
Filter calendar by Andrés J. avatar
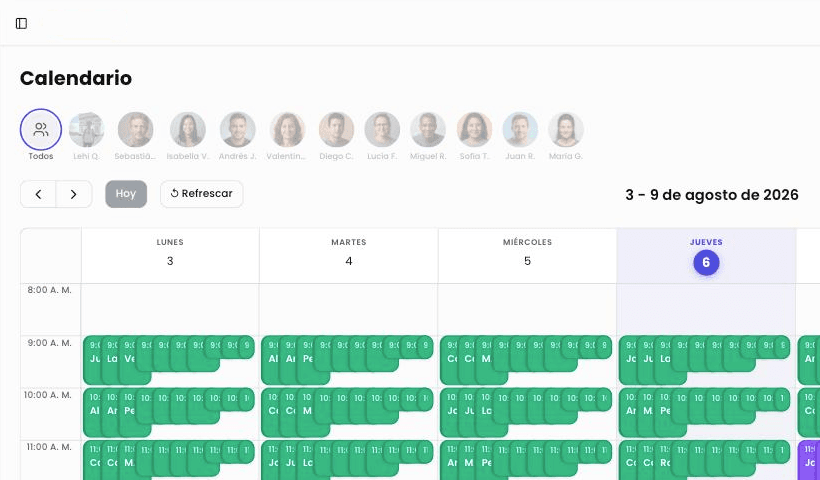[237, 129]
